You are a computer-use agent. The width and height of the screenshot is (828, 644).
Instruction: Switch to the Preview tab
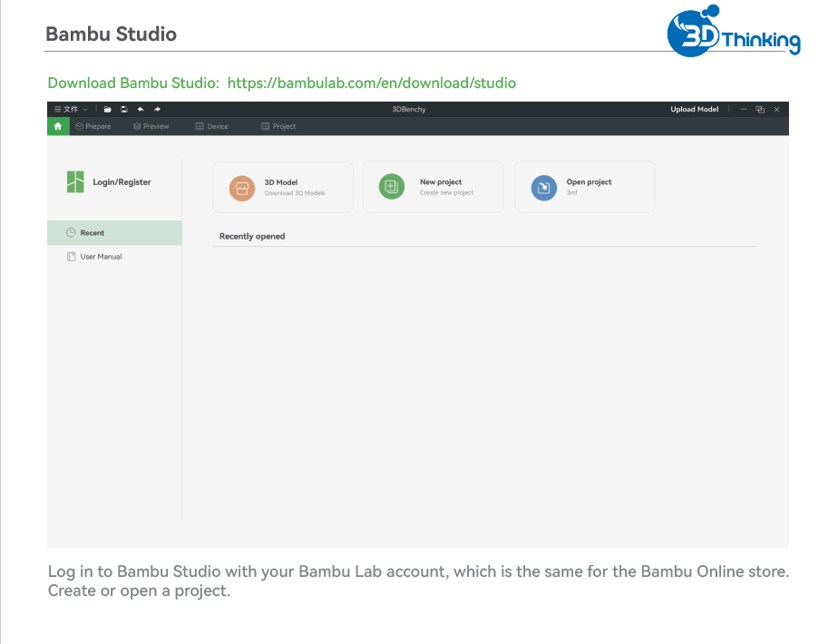pyautogui.click(x=151, y=126)
